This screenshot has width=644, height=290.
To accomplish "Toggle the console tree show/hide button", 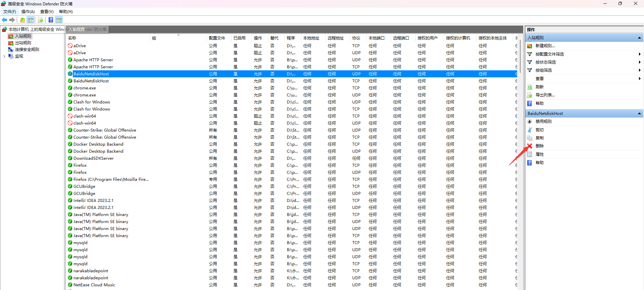I will tap(31, 20).
